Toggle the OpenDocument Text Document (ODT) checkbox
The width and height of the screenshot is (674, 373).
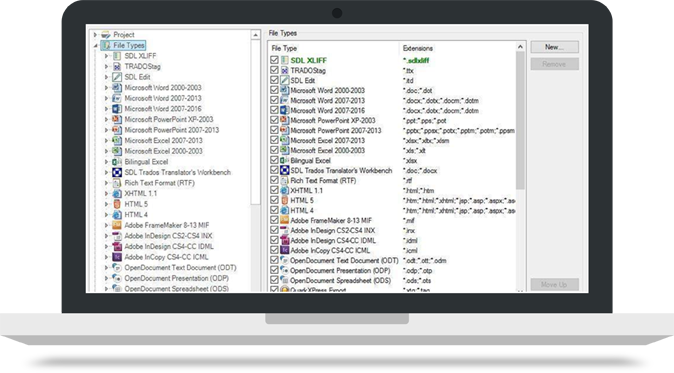(274, 260)
